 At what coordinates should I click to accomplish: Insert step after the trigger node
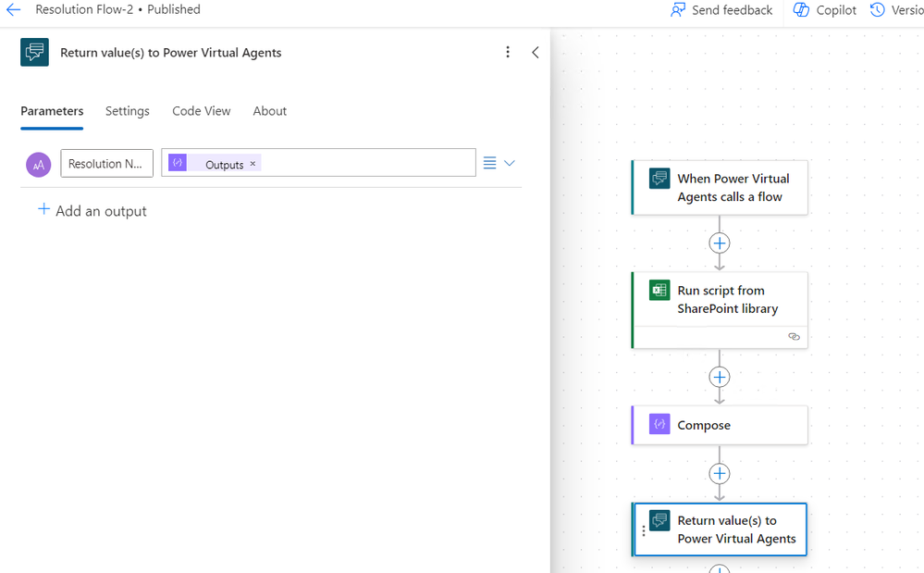[720, 243]
